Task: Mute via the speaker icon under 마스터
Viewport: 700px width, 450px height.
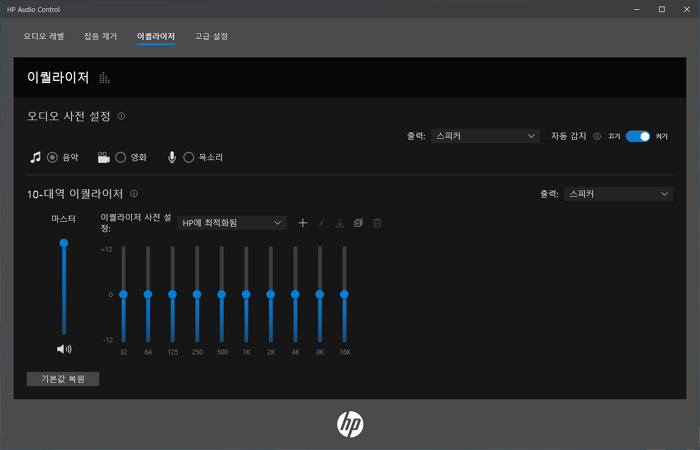Action: point(64,349)
